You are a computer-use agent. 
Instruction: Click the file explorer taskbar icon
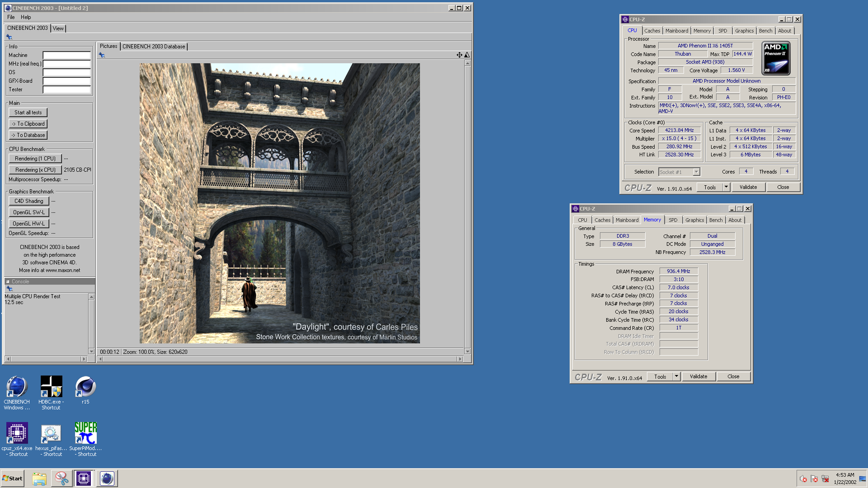point(39,479)
